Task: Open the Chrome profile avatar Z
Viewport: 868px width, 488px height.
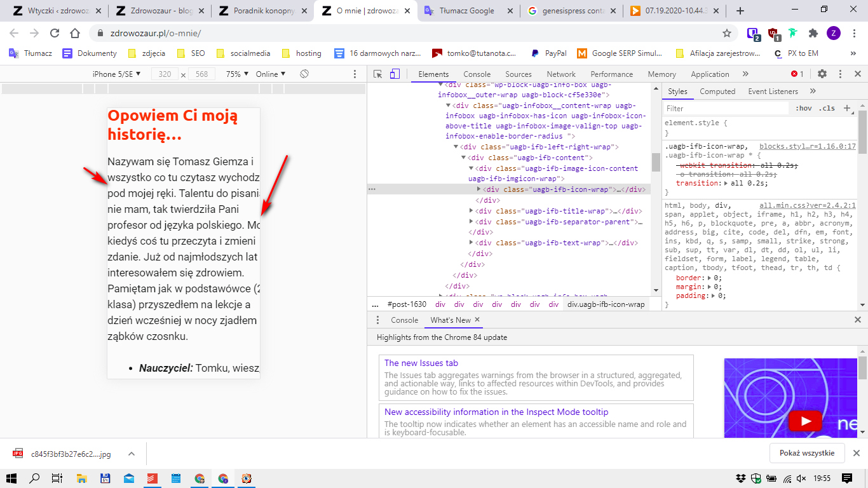Action: tap(834, 33)
